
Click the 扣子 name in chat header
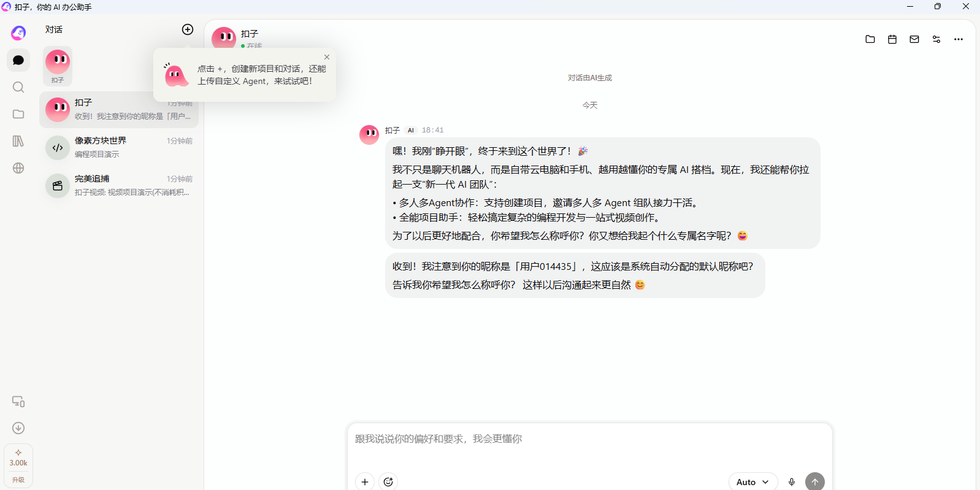point(250,34)
